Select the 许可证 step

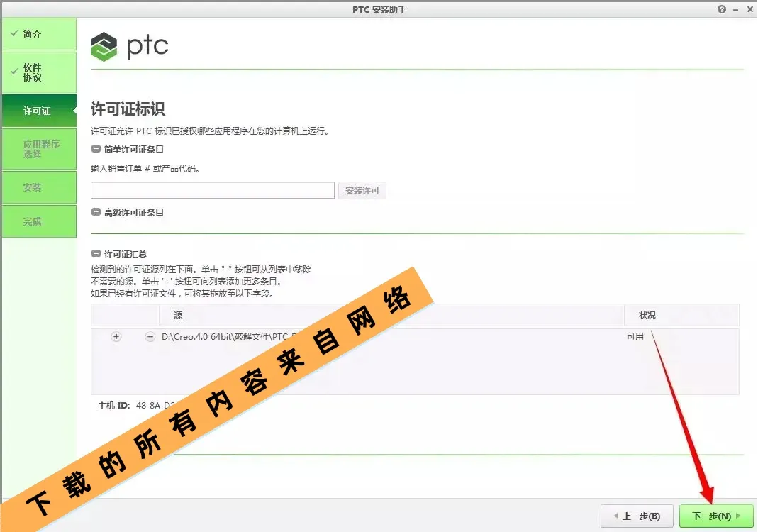point(39,111)
